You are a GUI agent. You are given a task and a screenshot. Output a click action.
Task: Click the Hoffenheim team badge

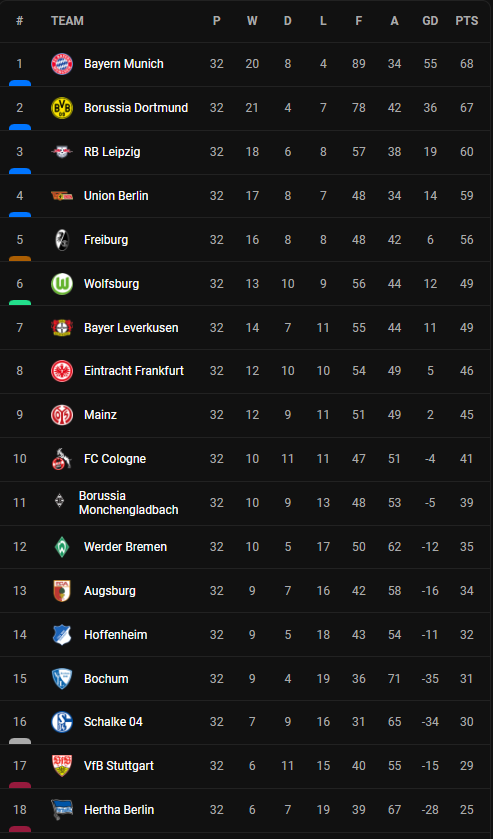(x=62, y=635)
